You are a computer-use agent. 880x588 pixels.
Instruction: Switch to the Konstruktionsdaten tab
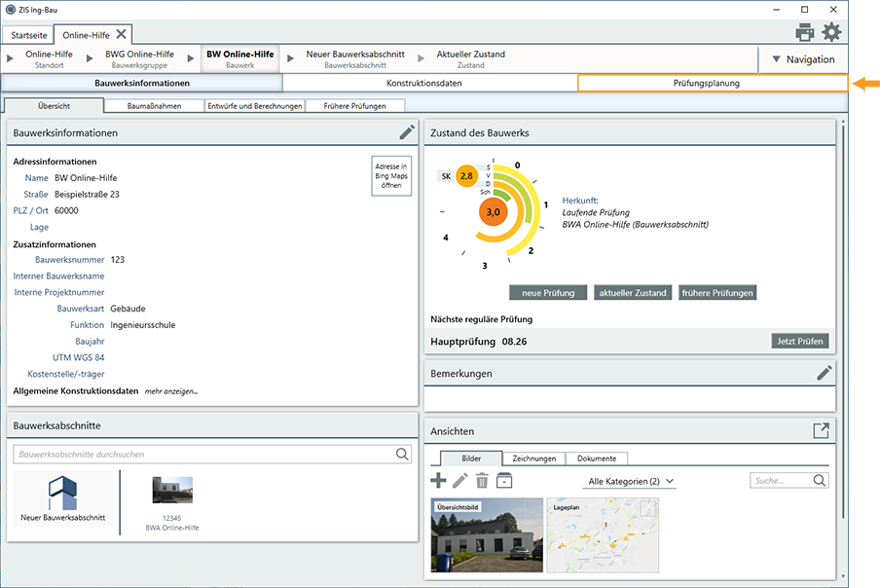point(424,84)
